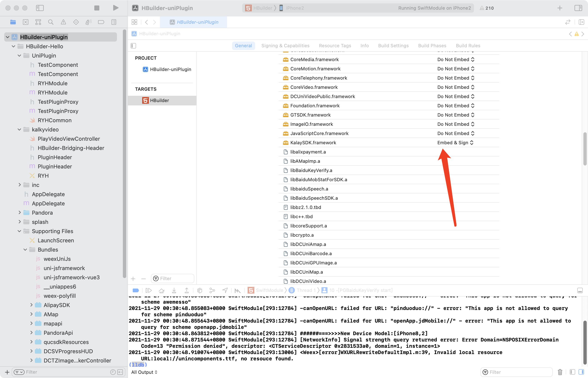Screen dimensions: 588x378
Task: Toggle the navigator sidebar visibility
Action: [x=40, y=8]
